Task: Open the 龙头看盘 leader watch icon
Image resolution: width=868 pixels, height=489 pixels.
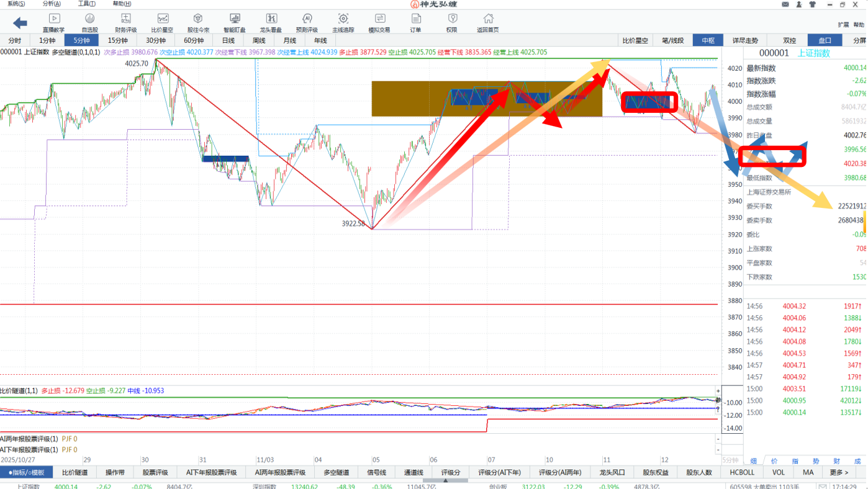Action: tap(271, 23)
